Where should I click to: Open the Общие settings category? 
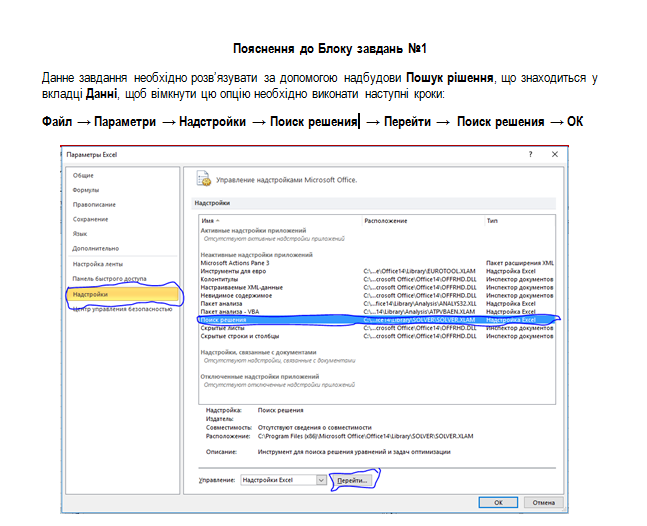click(x=83, y=174)
